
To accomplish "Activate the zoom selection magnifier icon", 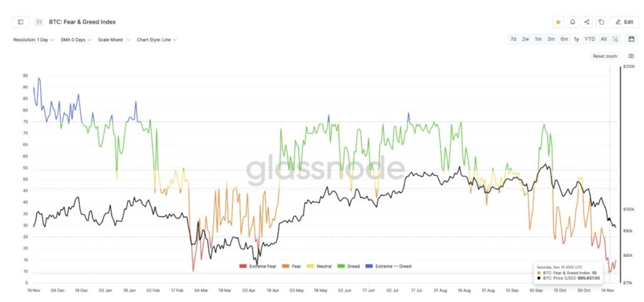I will 616,39.
